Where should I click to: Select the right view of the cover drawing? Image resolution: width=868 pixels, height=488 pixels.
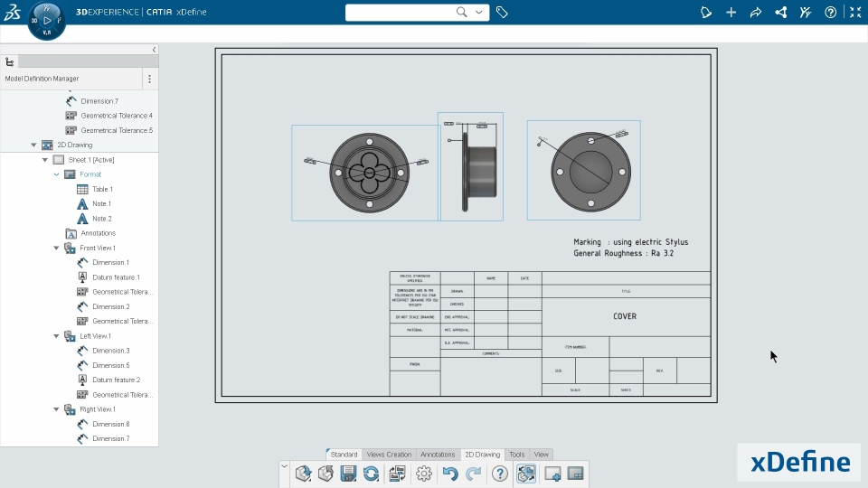[x=583, y=171]
